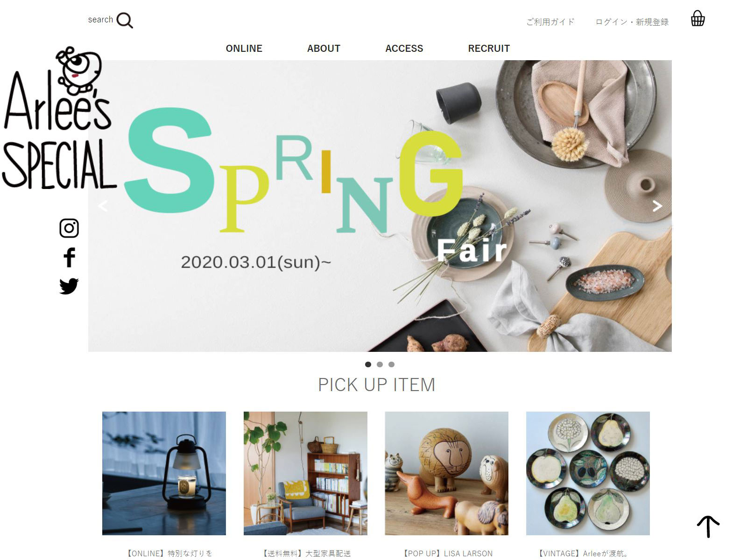Open the ABOUT menu item
This screenshot has width=747, height=560.
[x=324, y=49]
